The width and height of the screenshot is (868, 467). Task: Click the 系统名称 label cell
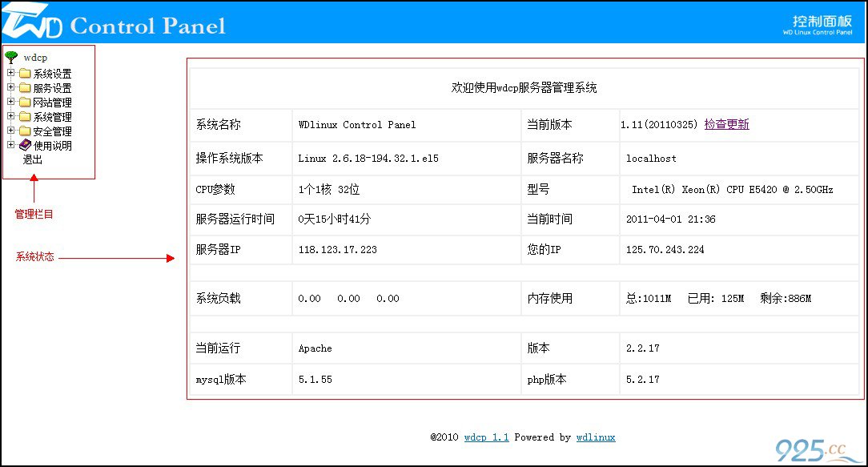[240, 125]
